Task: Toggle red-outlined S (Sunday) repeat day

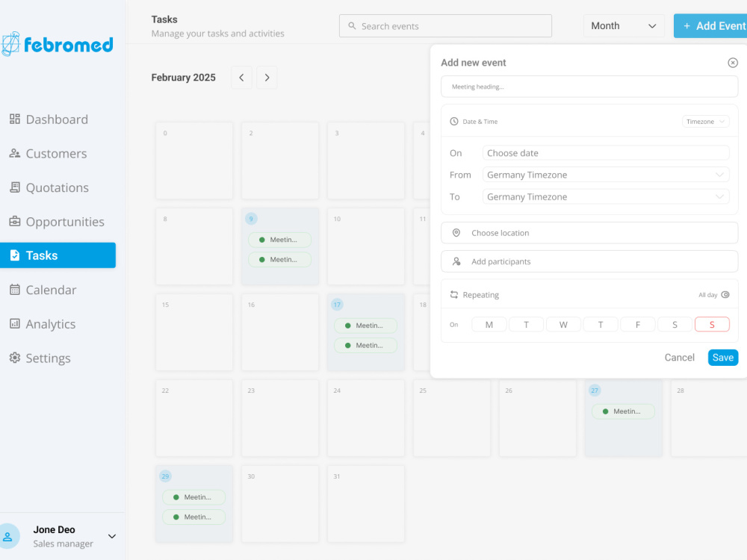Action: 712,324
